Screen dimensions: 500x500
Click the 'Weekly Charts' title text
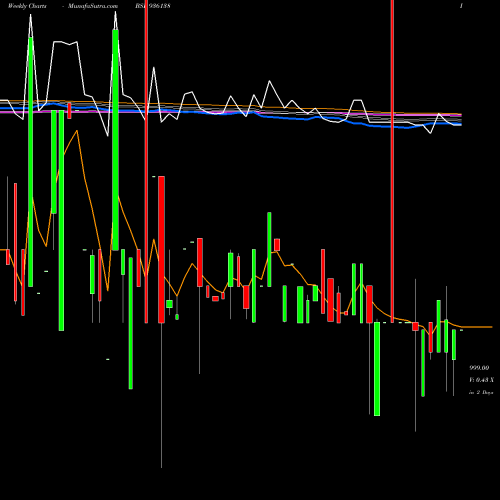[27, 6]
